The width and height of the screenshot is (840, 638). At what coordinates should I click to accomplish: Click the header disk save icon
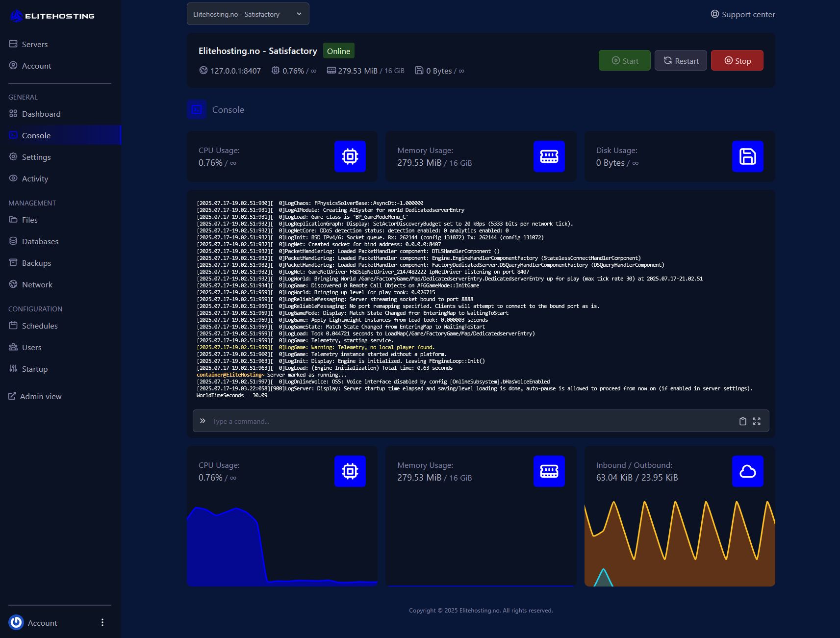coord(419,70)
